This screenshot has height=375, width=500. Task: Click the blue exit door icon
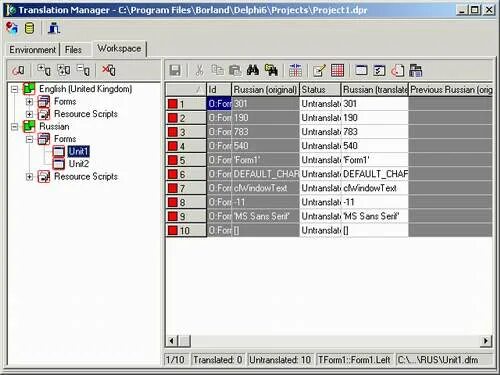pos(54,28)
